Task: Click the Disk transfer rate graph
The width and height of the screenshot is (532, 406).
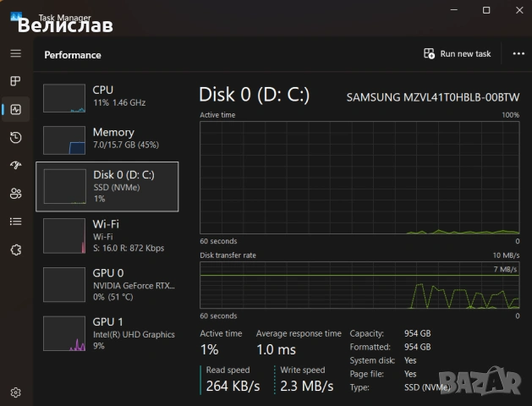Action: (x=359, y=285)
